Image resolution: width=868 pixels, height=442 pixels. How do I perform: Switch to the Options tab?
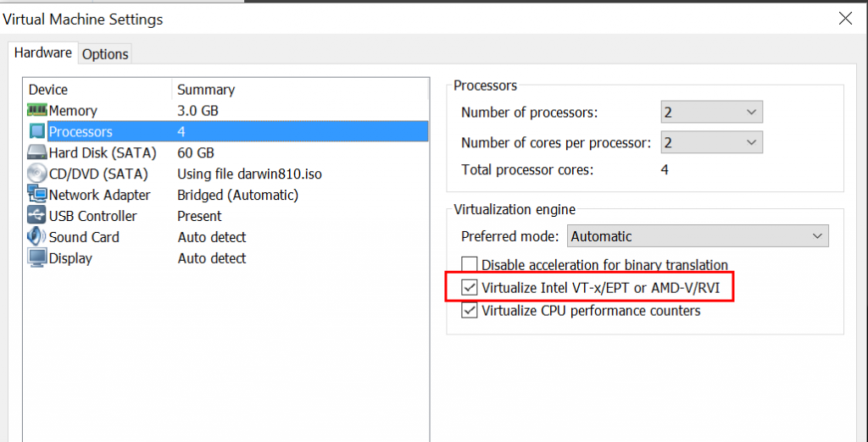(x=105, y=54)
